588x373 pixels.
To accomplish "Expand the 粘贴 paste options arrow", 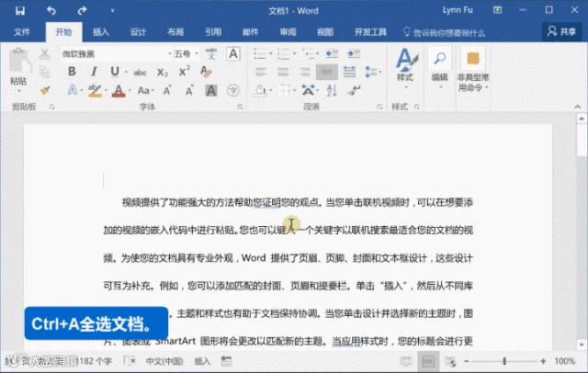I will [18, 91].
